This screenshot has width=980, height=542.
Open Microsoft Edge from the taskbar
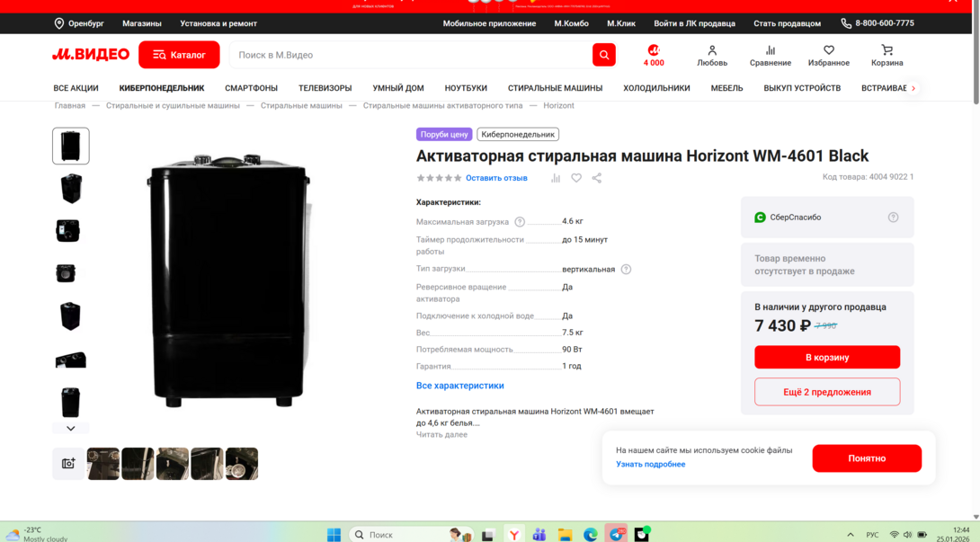(x=591, y=535)
